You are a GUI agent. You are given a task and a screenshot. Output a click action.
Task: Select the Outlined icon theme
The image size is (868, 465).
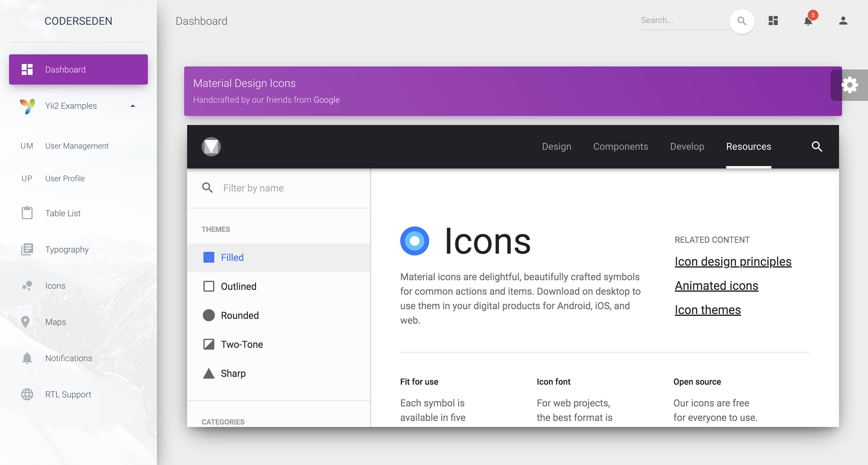click(238, 286)
